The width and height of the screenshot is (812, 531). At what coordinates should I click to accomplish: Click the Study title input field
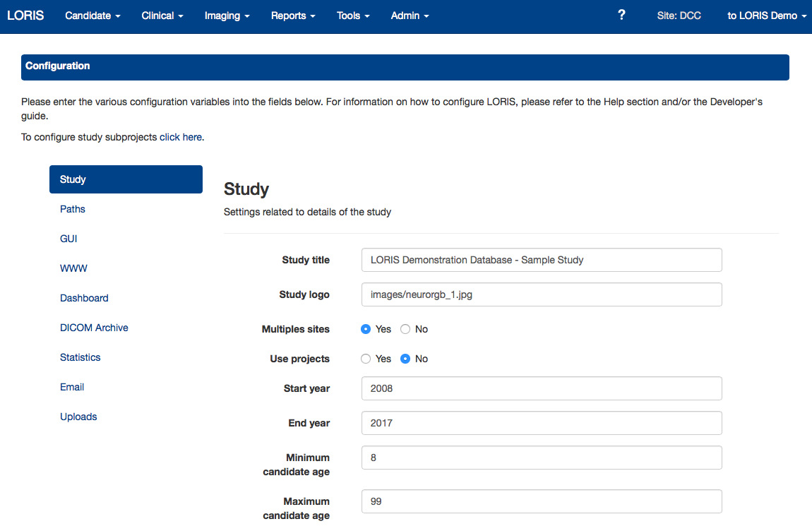point(541,260)
